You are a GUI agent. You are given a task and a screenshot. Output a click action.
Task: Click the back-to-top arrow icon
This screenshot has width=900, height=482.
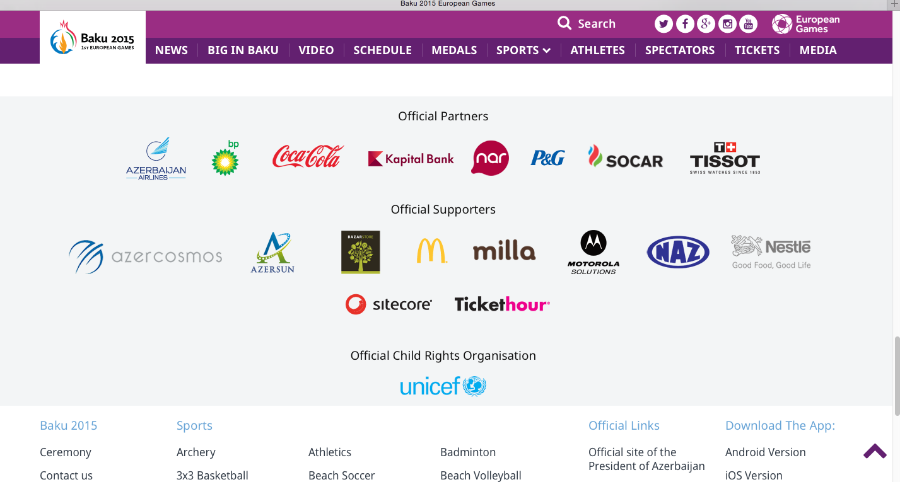[875, 451]
